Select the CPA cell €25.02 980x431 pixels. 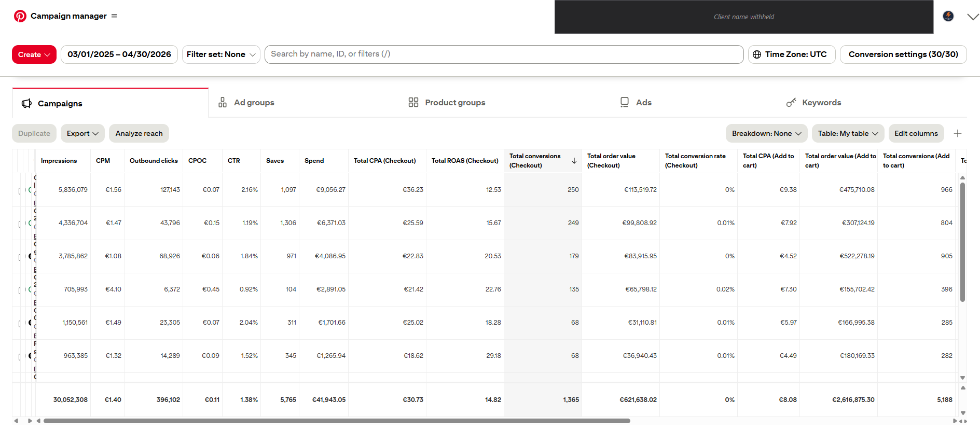pos(413,323)
